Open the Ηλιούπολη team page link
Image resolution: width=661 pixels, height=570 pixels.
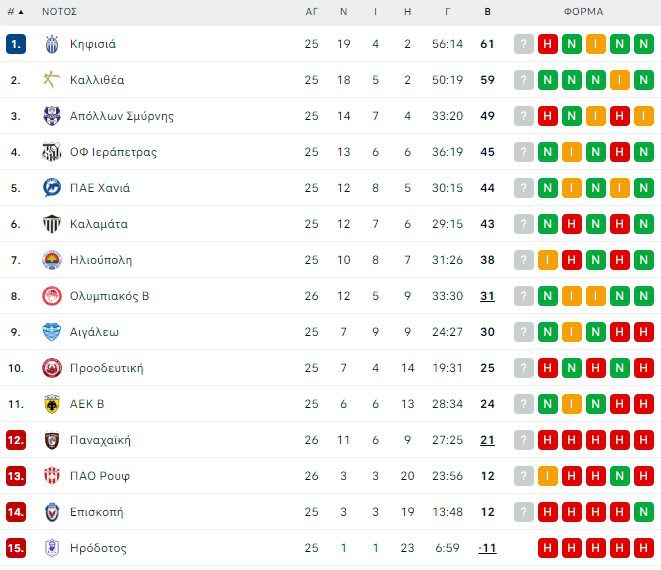[101, 260]
